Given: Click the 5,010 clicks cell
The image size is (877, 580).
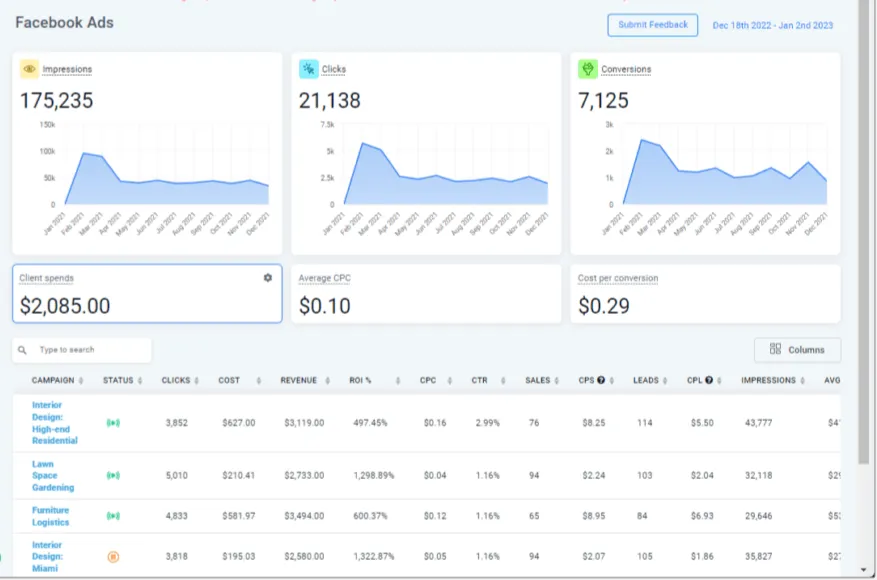Looking at the screenshot, I should pyautogui.click(x=177, y=475).
